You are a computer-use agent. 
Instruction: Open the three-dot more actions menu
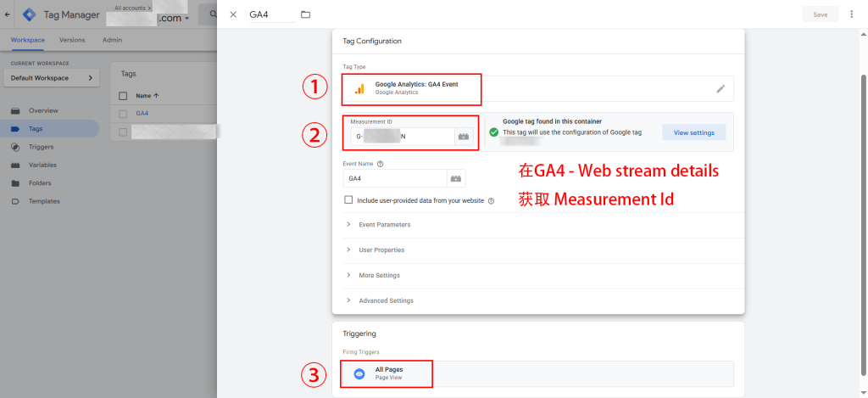point(851,14)
